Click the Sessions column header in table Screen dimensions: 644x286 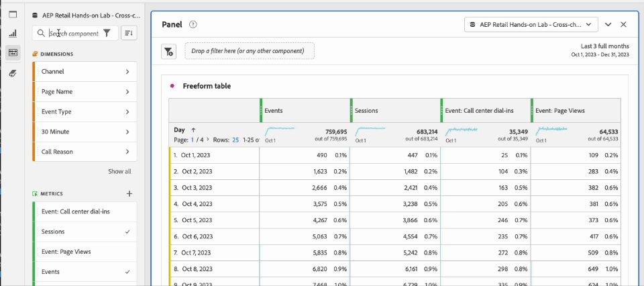[395, 111]
